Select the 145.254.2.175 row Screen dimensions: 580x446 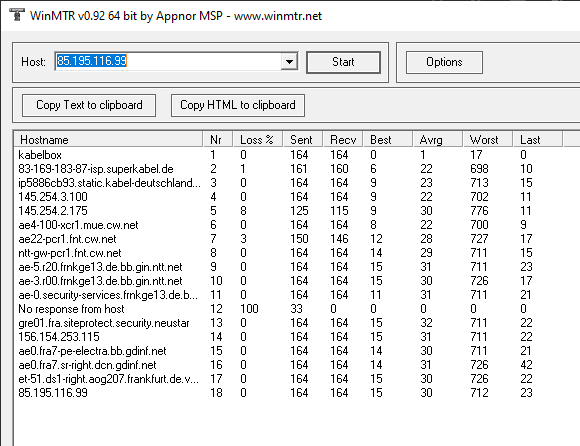(290, 211)
